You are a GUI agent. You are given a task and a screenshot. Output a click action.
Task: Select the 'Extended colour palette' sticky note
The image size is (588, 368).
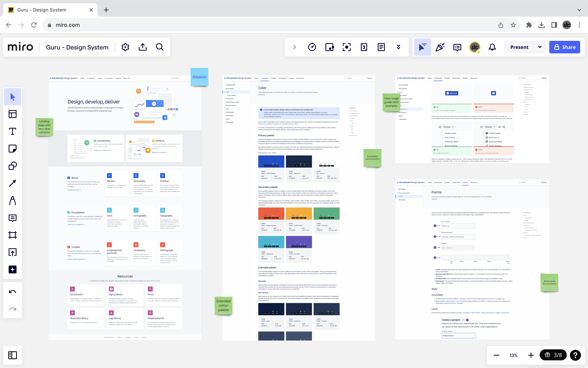[x=223, y=305]
